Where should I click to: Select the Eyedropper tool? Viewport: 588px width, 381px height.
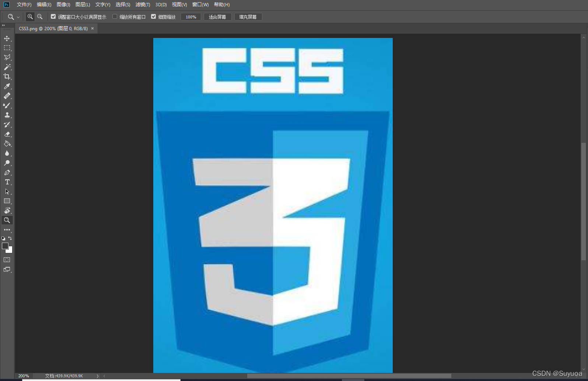(7, 86)
